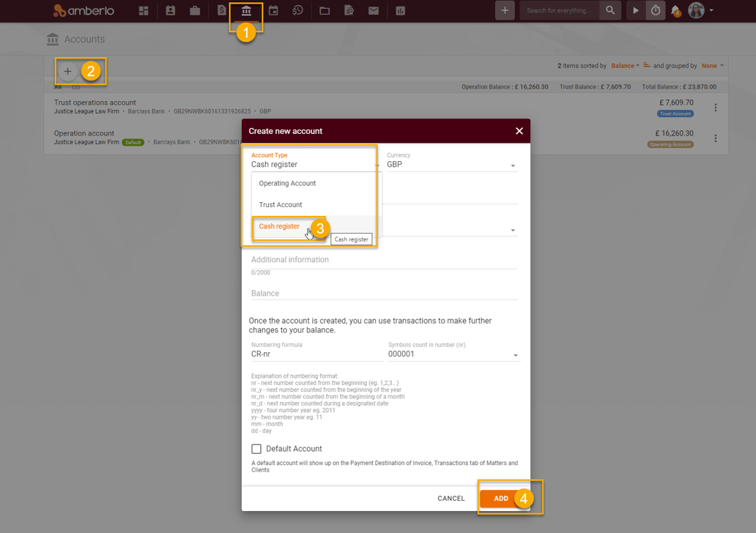Open the Contacts section
The height and width of the screenshot is (533, 756).
[170, 10]
